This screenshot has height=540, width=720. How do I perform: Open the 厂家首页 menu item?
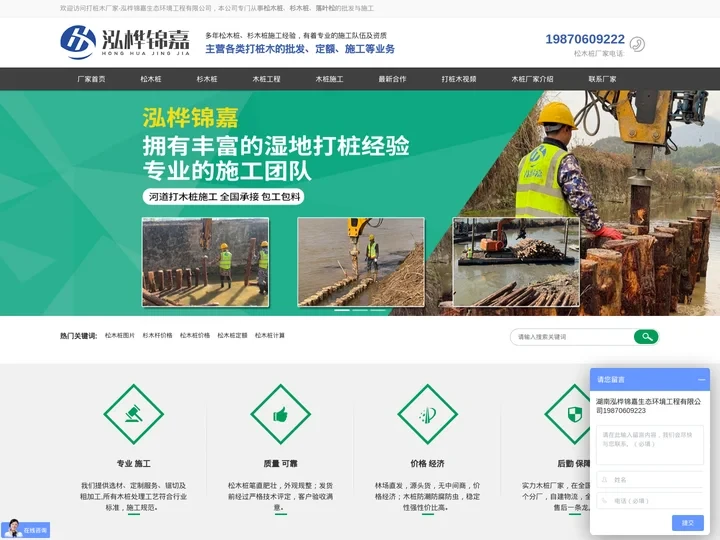pyautogui.click(x=91, y=79)
